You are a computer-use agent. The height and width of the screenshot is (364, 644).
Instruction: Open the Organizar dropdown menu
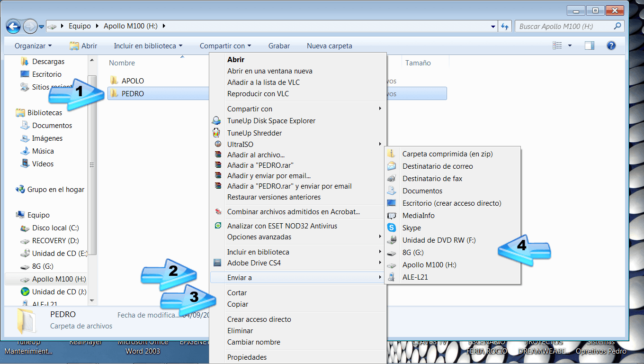click(x=33, y=46)
